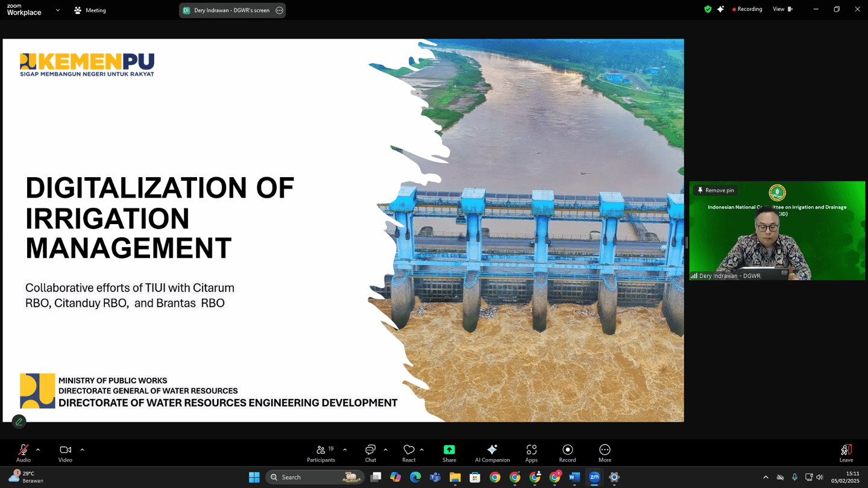View the green encryption shield info

pos(708,9)
